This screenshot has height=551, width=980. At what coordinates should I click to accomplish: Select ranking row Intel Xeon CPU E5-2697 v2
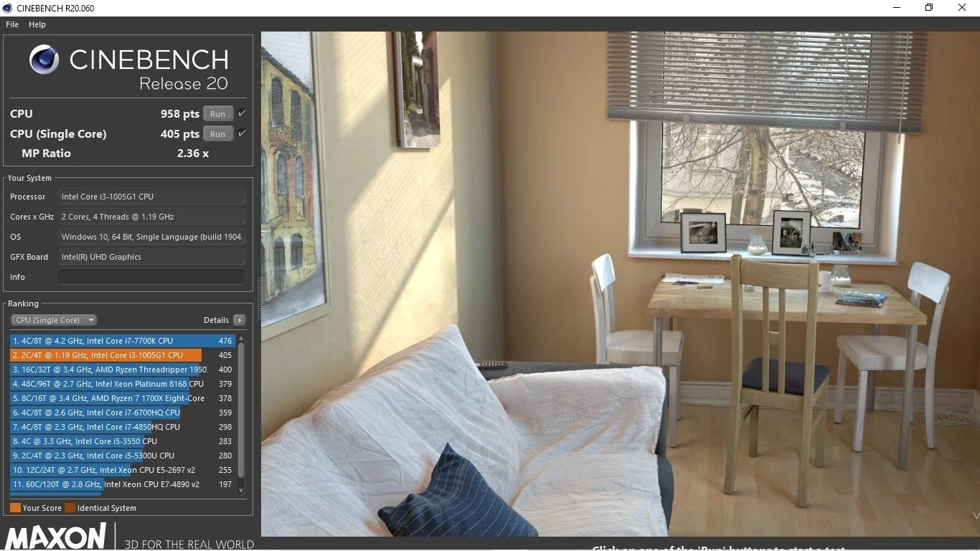122,470
